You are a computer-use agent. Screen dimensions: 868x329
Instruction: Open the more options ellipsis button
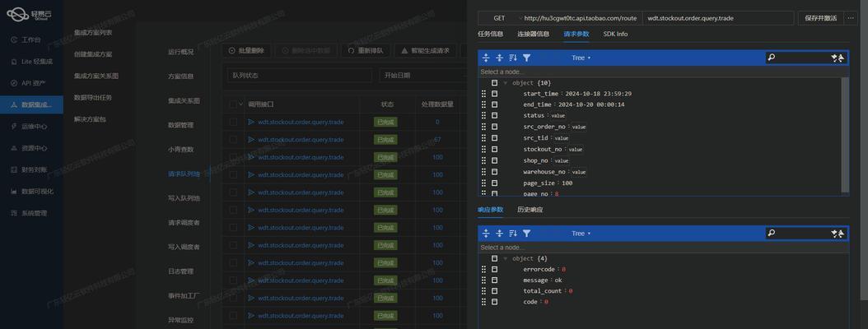(x=852, y=18)
